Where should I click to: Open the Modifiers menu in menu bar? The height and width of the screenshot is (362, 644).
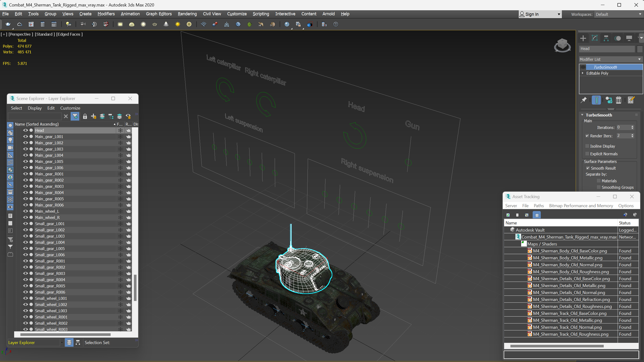(x=106, y=14)
